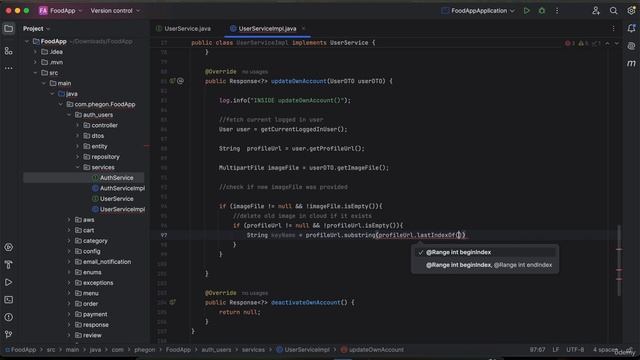640x360 pixels.
Task: Open IDE settings gear
Action: tap(631, 11)
